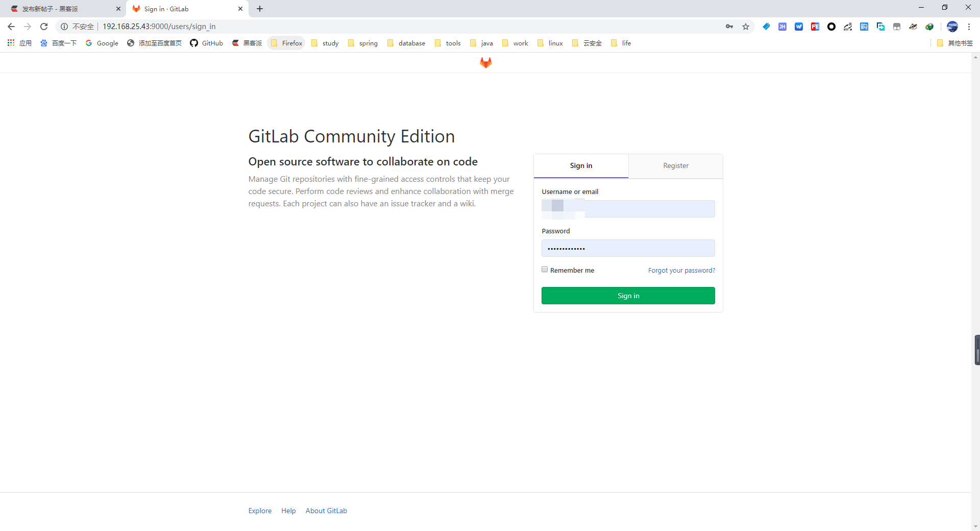980x531 pixels.
Task: Open the Forgot your password link
Action: pyautogui.click(x=681, y=270)
